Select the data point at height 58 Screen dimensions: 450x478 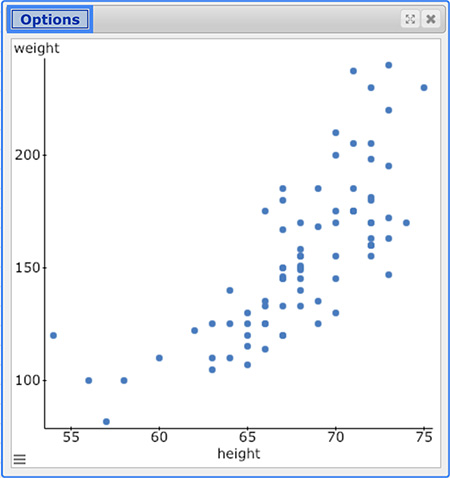tap(124, 380)
